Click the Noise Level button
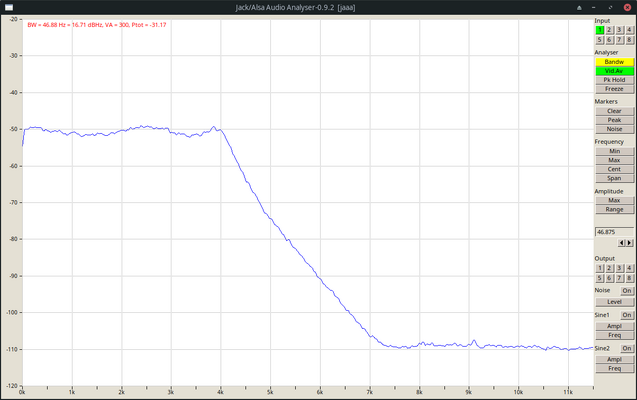The width and height of the screenshot is (637, 400). (x=614, y=302)
